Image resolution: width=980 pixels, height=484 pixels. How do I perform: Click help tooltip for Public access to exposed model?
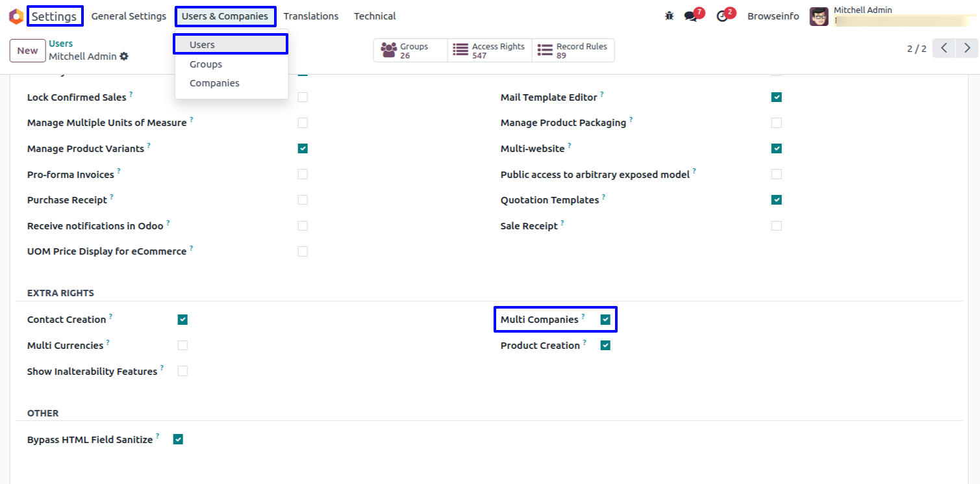pos(694,172)
